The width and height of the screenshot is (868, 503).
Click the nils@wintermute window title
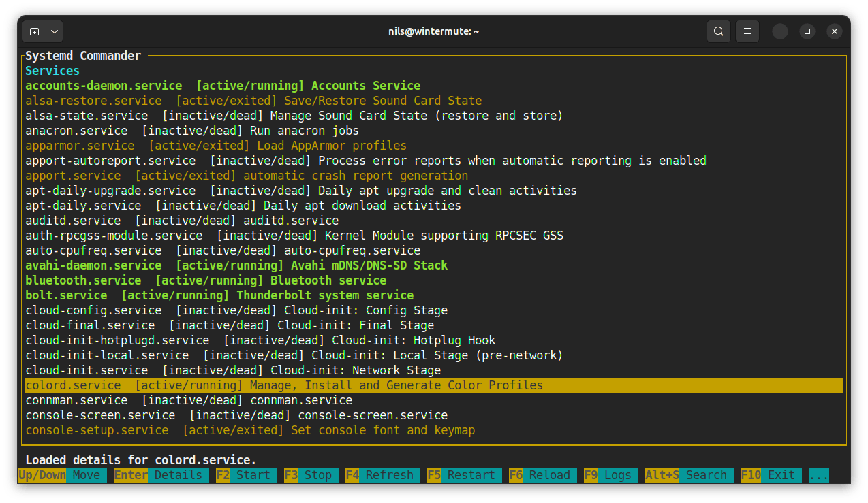coord(433,31)
